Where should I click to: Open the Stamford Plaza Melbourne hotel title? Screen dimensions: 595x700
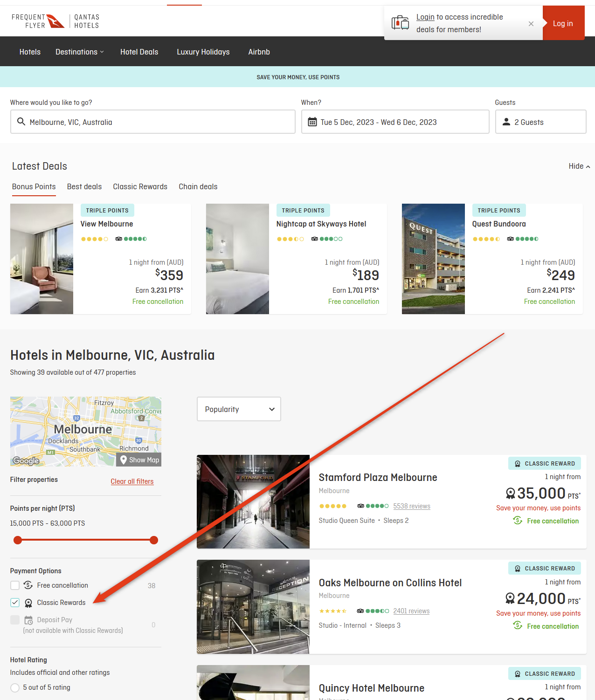(x=378, y=478)
